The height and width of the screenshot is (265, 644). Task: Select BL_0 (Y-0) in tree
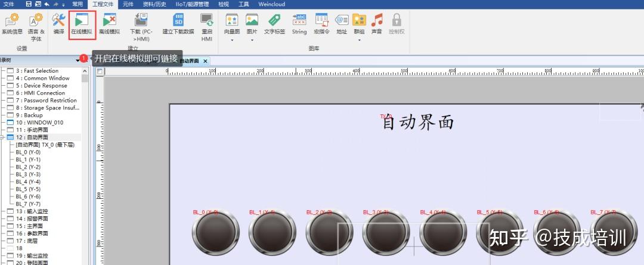click(28, 152)
